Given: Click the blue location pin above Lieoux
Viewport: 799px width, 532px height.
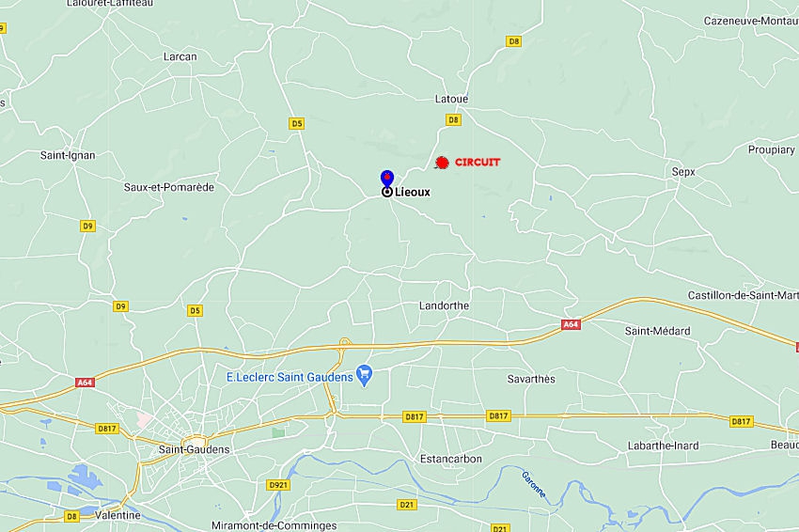Looking at the screenshot, I should point(387,179).
